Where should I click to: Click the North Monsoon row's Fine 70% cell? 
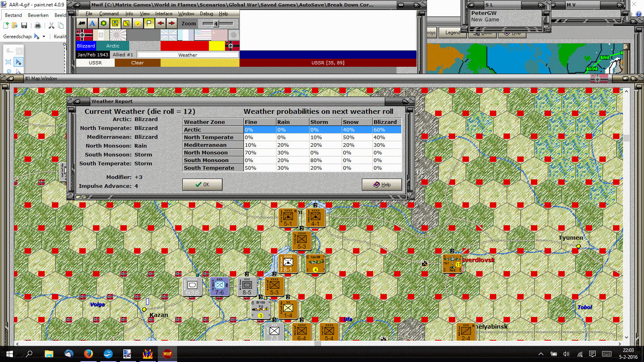click(x=260, y=152)
